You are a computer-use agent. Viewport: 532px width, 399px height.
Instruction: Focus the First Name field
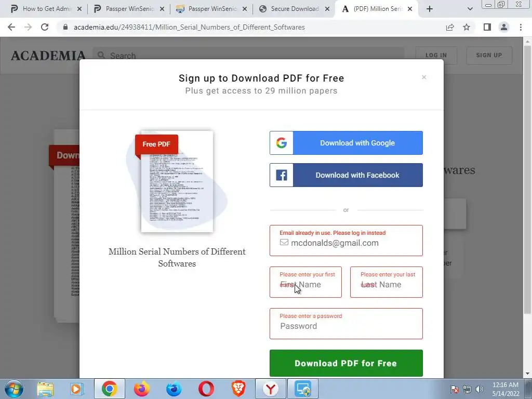(x=305, y=282)
